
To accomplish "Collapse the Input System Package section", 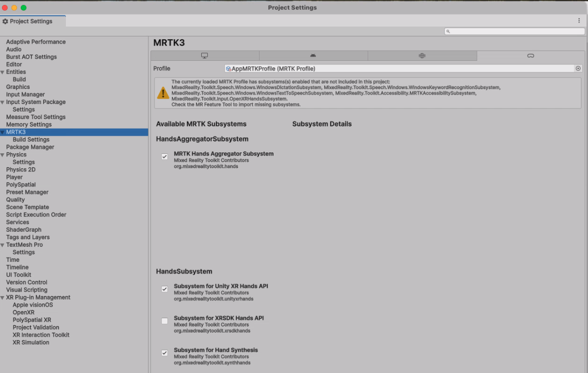I will (x=3, y=102).
